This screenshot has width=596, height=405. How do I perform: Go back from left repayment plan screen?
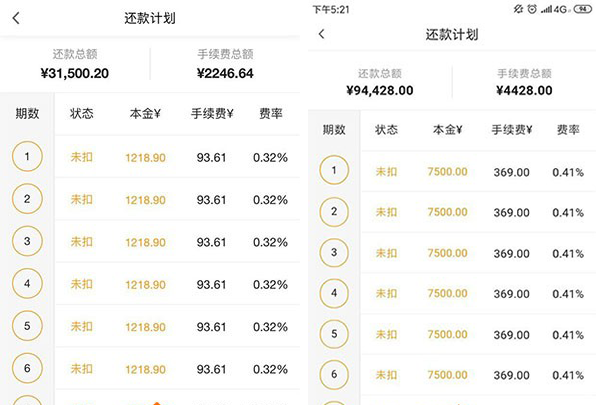pos(16,18)
